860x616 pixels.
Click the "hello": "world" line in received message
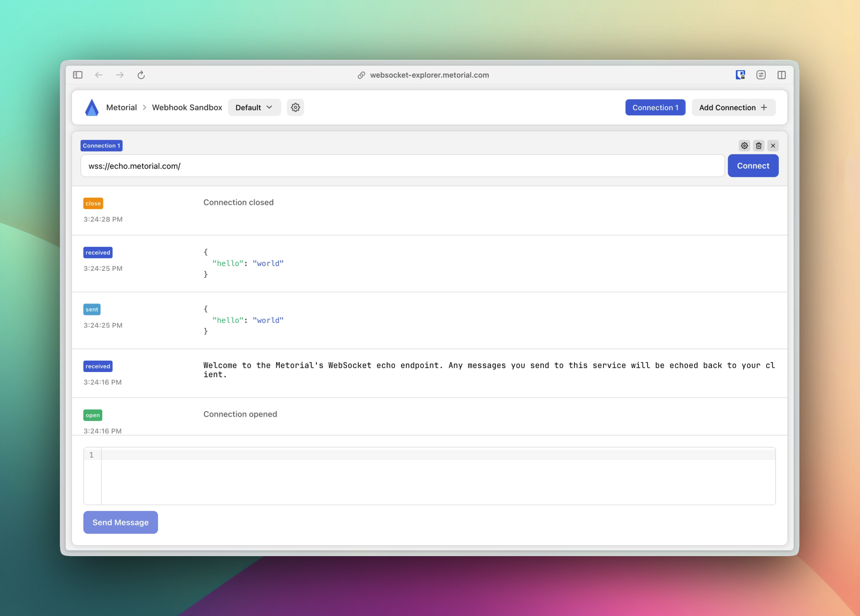click(x=248, y=263)
